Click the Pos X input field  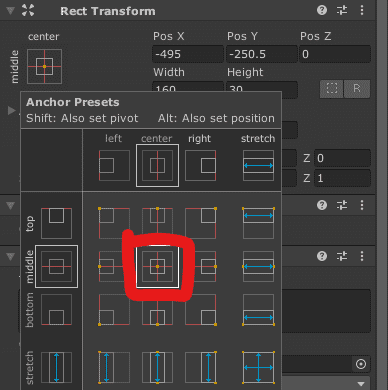(188, 54)
